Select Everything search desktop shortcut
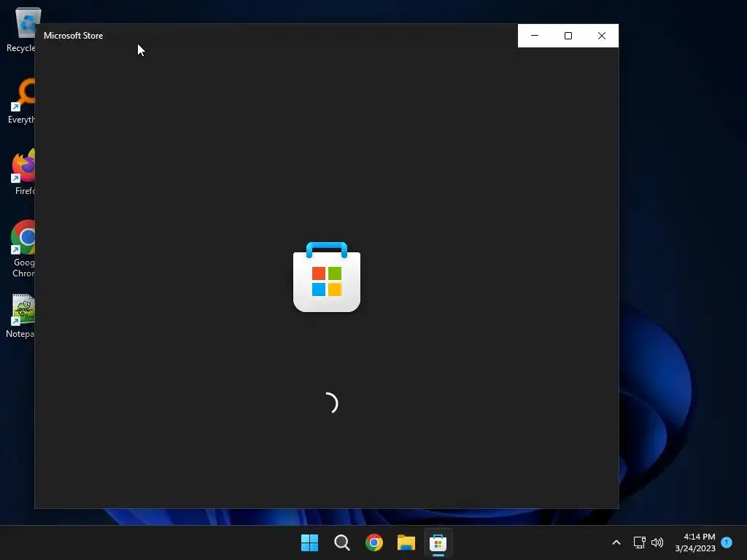The width and height of the screenshot is (747, 560). 21,101
